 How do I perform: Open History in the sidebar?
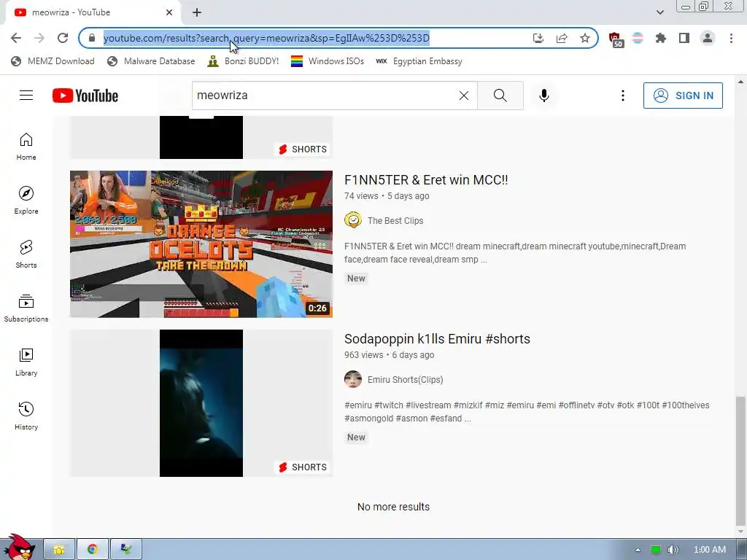[26, 416]
